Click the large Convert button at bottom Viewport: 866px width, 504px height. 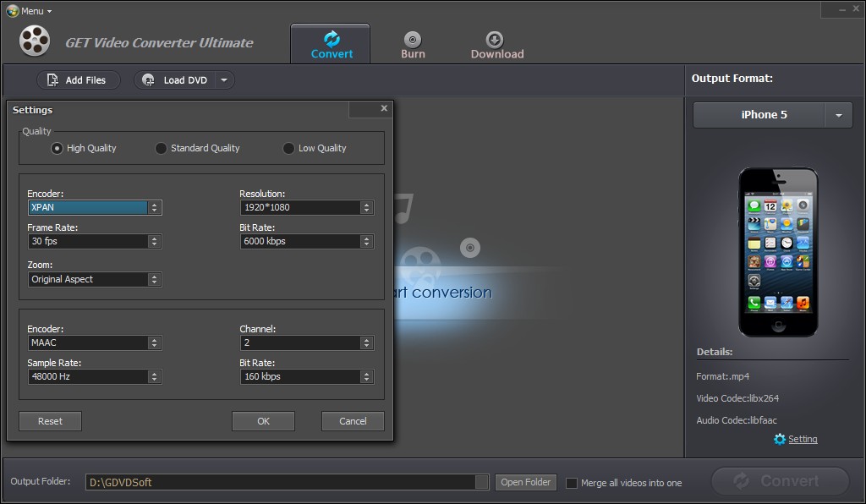[780, 481]
